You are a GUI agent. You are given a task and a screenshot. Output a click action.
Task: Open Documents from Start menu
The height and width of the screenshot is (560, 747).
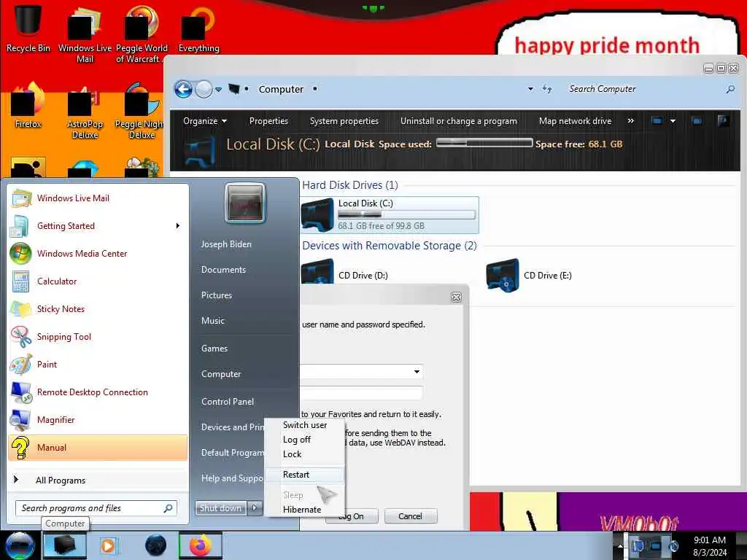point(223,270)
